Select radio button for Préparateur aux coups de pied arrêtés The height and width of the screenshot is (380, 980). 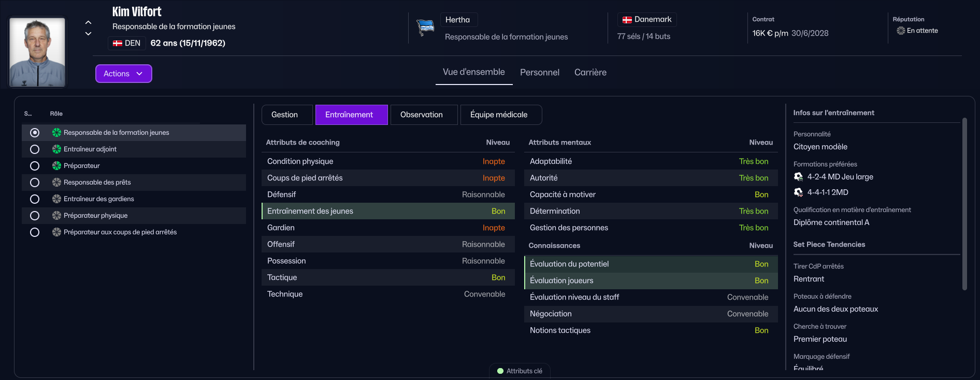35,232
